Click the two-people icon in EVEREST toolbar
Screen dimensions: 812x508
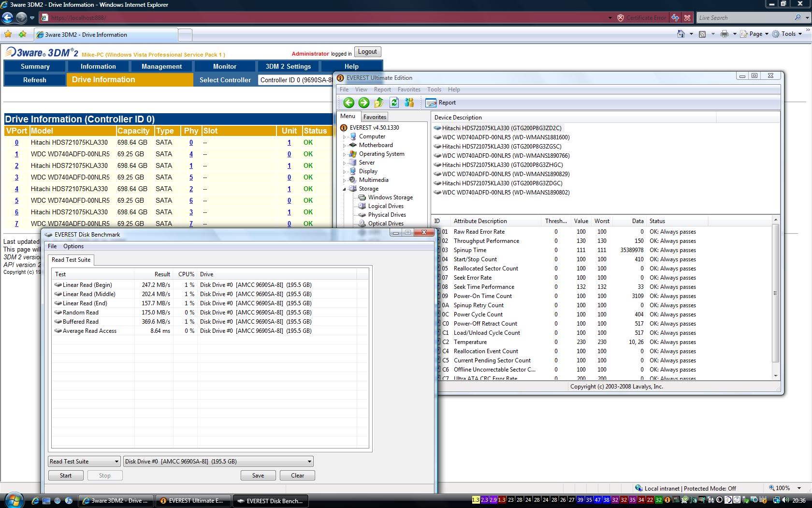pyautogui.click(x=409, y=103)
